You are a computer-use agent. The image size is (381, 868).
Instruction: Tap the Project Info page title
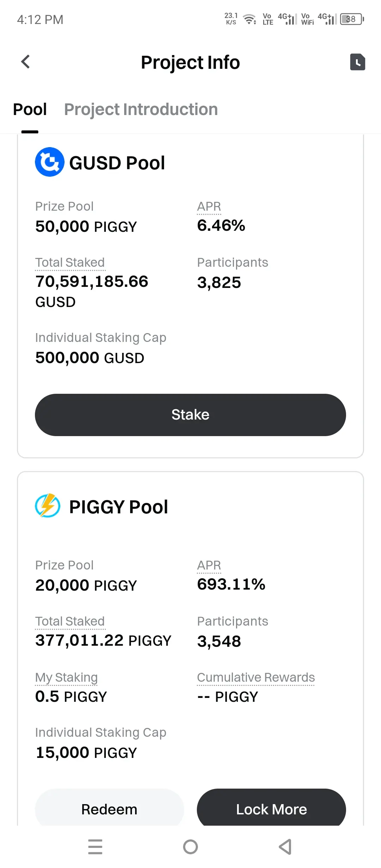pos(190,62)
